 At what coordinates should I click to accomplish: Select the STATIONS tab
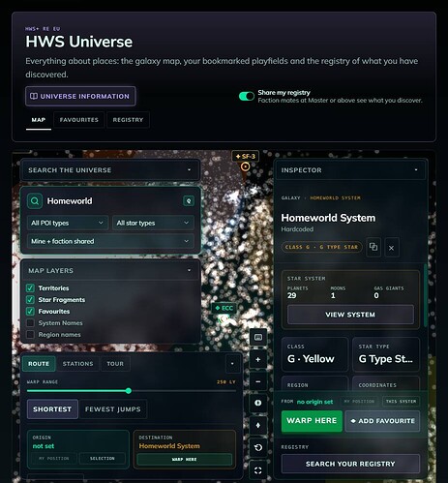(x=78, y=364)
